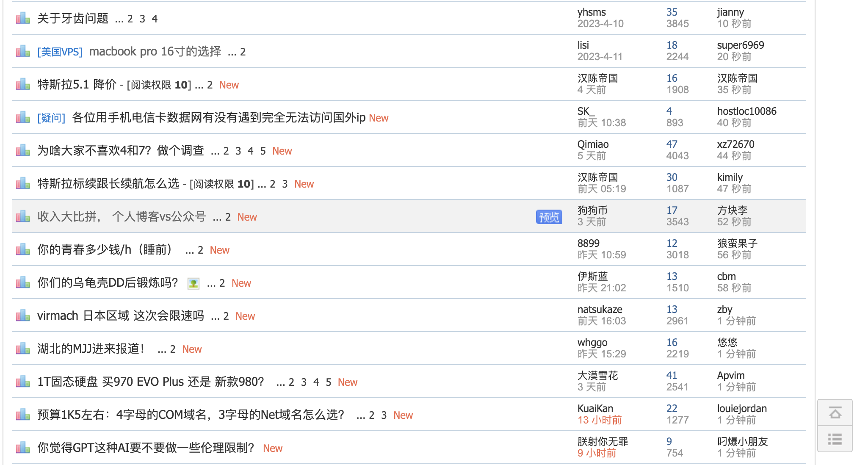The image size is (868, 465).
Task: Click the poll icon beside virmach 日本区域 thread
Action: [23, 316]
